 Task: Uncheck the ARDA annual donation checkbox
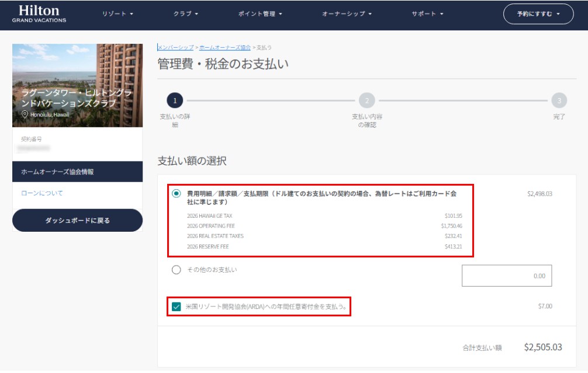coord(177,306)
